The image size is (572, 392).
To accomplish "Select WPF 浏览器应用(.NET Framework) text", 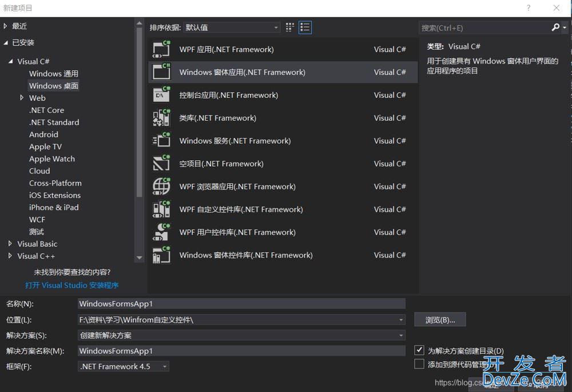I will 237,187.
